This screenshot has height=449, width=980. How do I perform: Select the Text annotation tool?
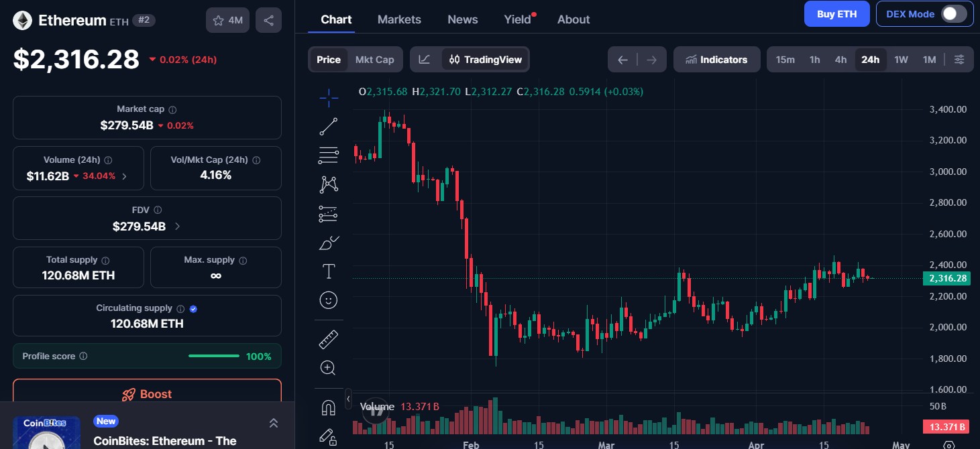(x=328, y=271)
